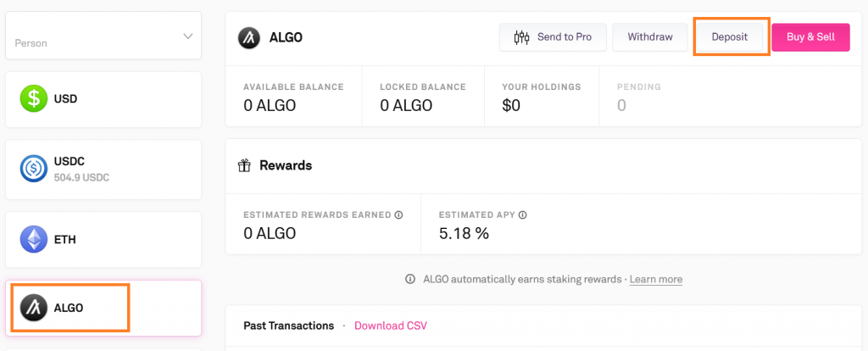The image size is (868, 351).
Task: Click the Withdraw button
Action: coord(649,37)
